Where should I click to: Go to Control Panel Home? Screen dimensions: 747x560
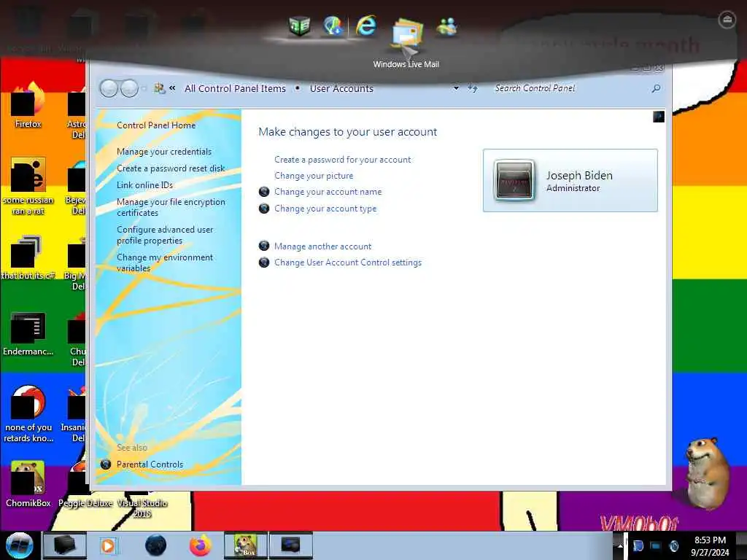click(x=156, y=125)
